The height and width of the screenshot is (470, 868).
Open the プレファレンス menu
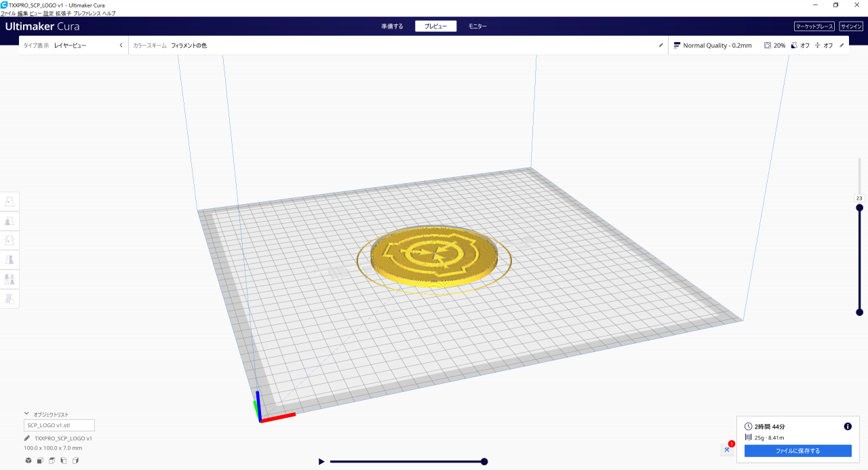[87, 13]
